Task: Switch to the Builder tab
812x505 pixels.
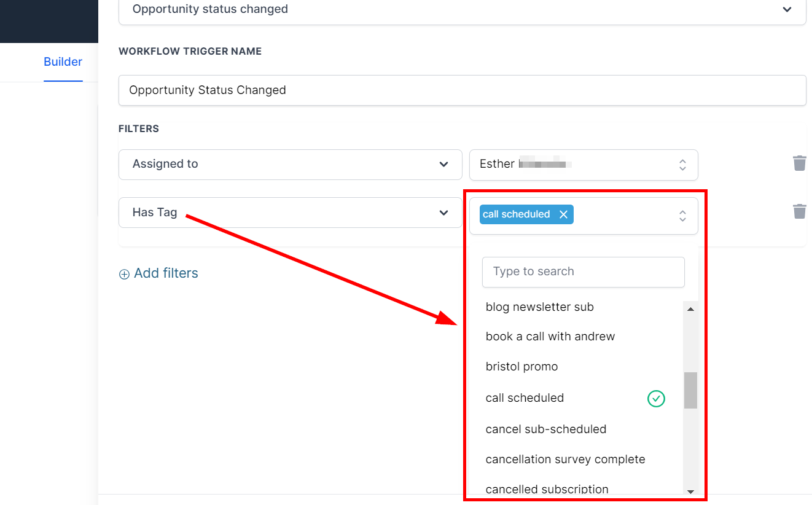Action: click(x=63, y=62)
